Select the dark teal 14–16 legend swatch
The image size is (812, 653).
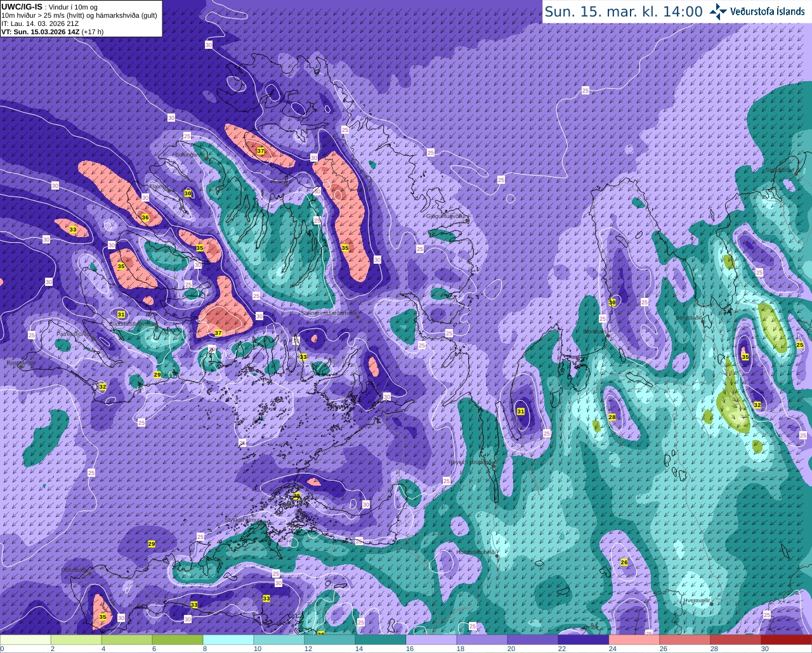point(381,640)
